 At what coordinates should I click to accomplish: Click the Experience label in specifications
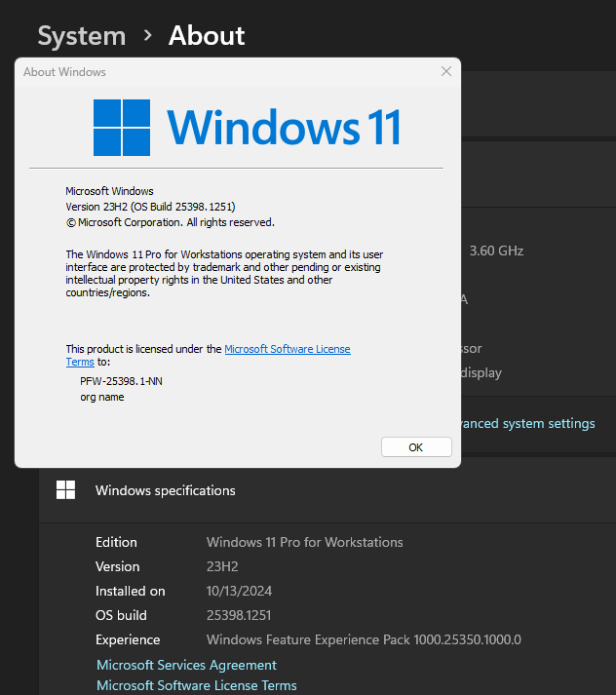click(x=128, y=639)
